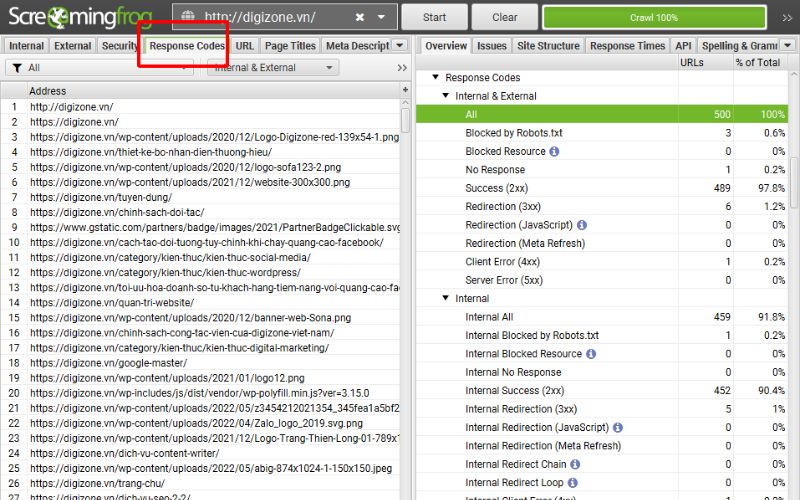Select the No Response row
Viewport: 800px width, 500px height.
602,169
